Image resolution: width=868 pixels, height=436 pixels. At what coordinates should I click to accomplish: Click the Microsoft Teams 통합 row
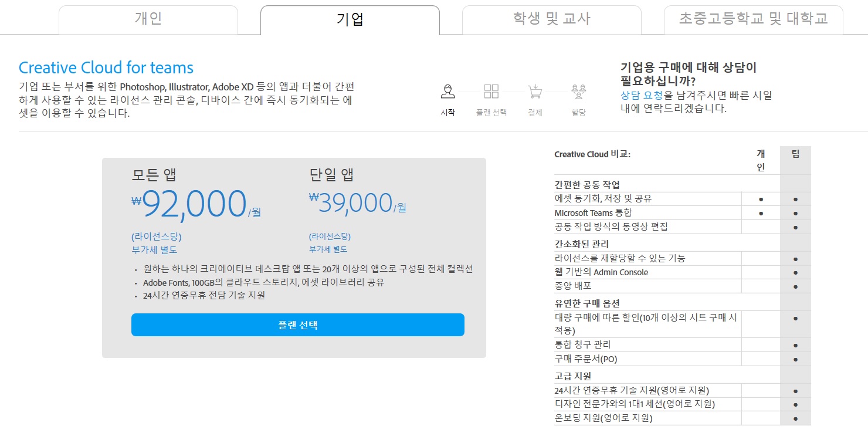click(x=682, y=213)
